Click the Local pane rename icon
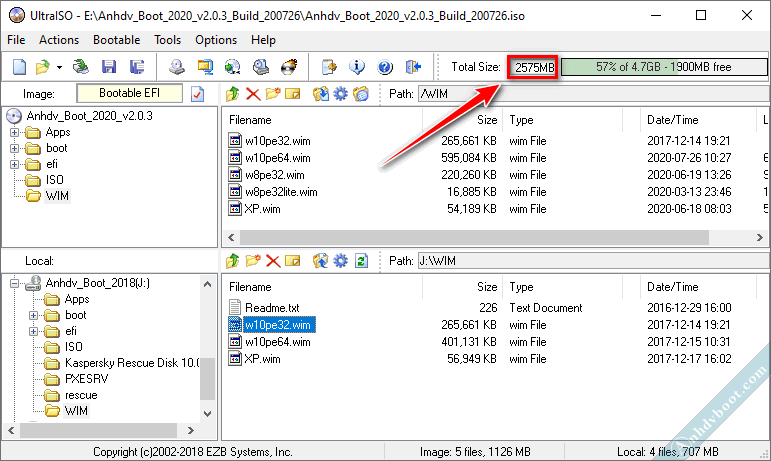This screenshot has width=771, height=461. point(293,260)
